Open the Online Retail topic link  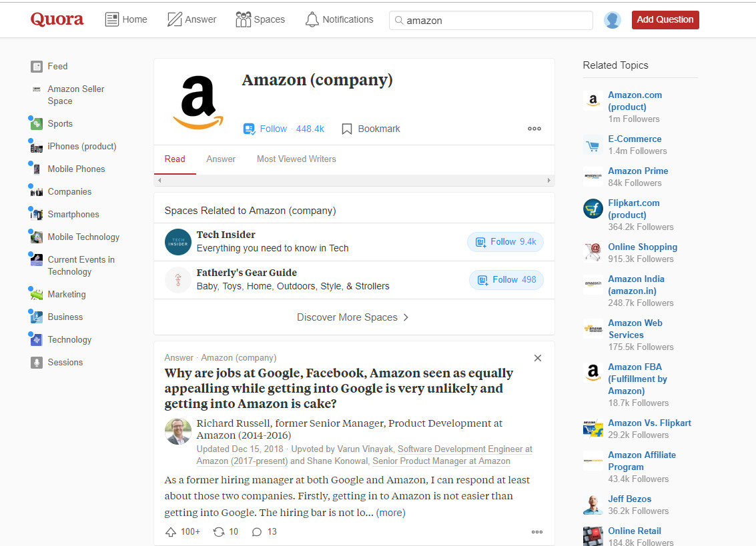coord(635,531)
